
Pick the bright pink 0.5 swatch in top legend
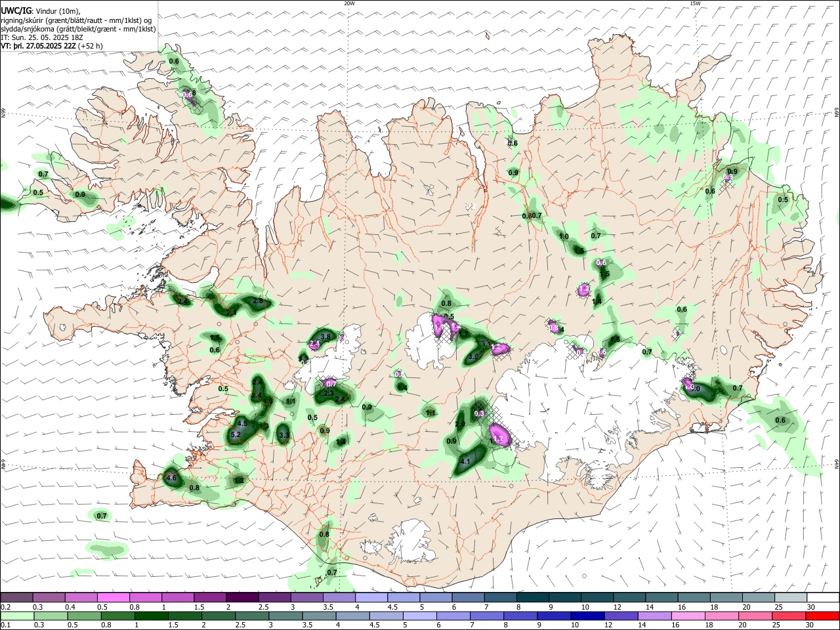(x=113, y=598)
